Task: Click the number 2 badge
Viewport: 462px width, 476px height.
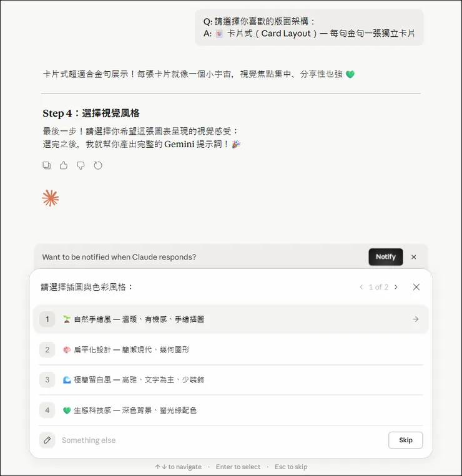Action: tap(47, 349)
